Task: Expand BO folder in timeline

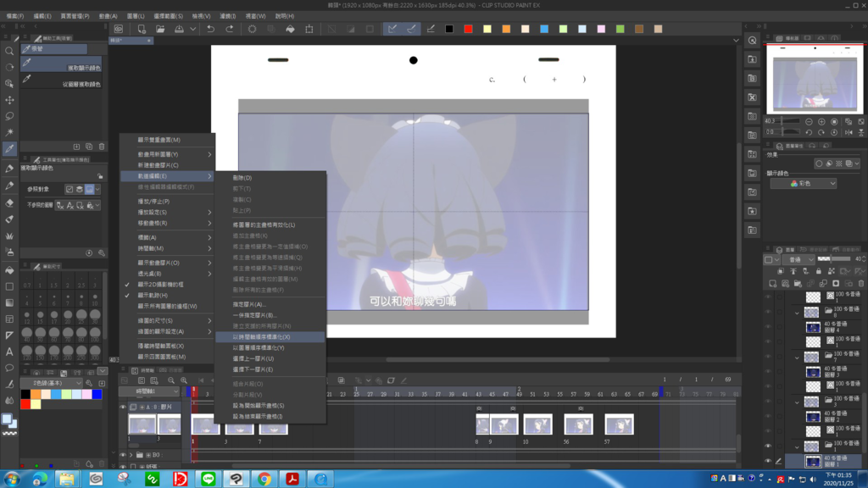Action: point(131,455)
